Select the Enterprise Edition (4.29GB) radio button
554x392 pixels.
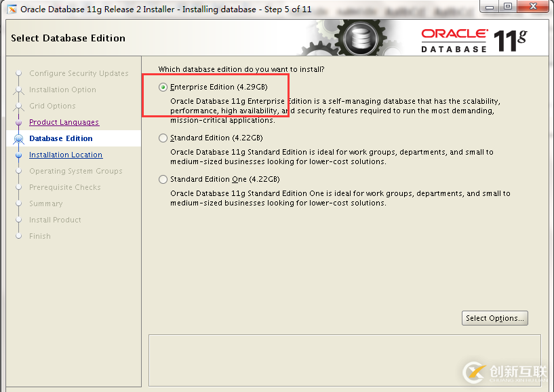point(163,87)
